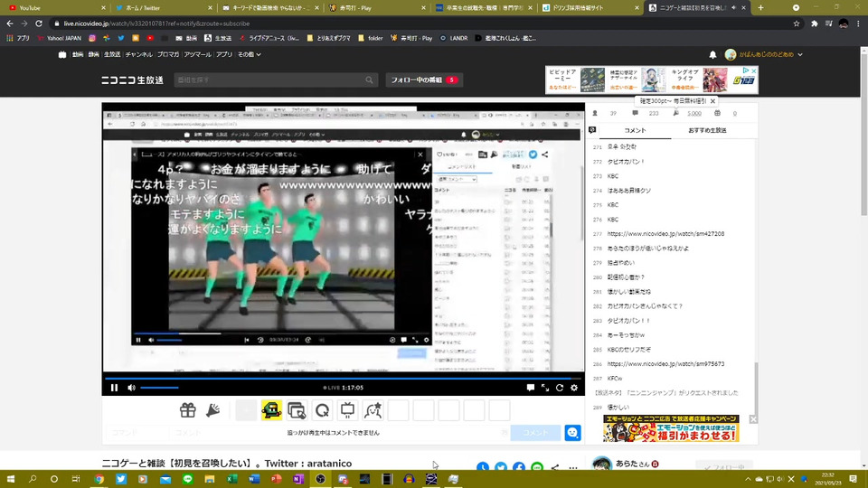
Task: Open the picture-in-picture window item
Action: point(297,410)
